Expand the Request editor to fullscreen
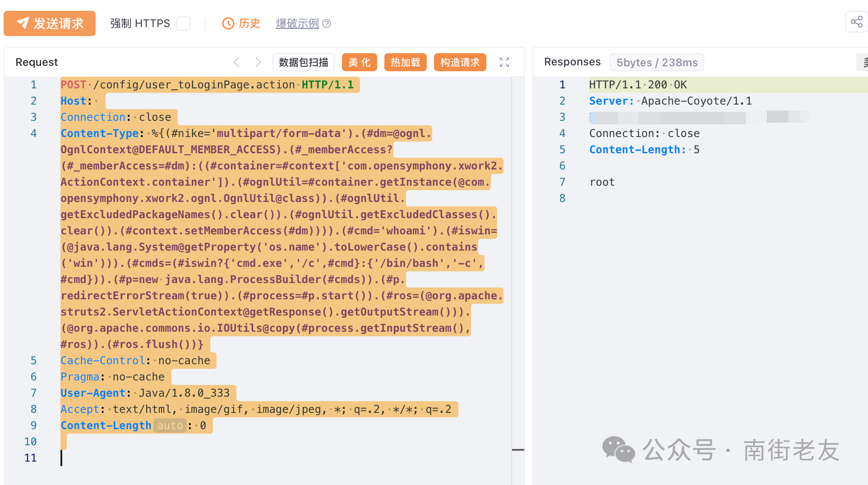 [x=504, y=62]
